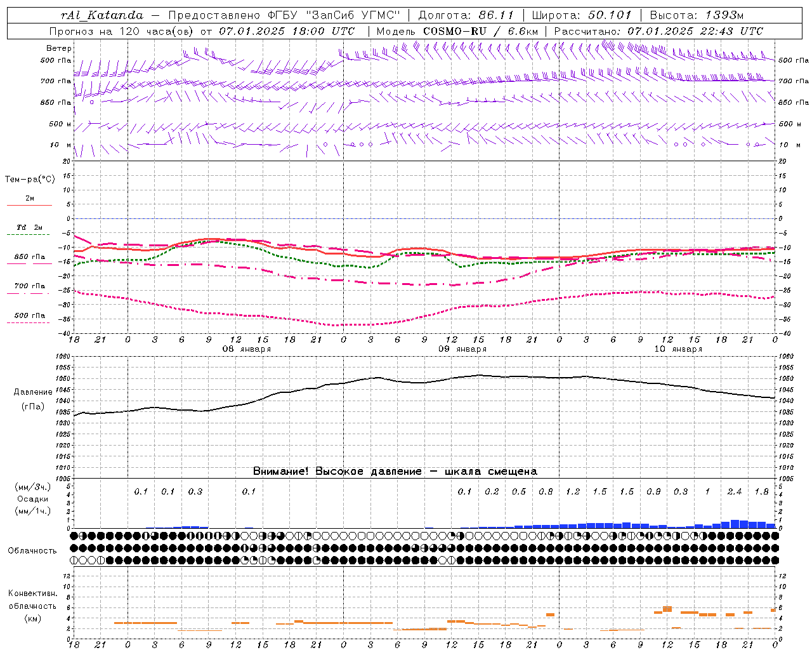Click the '500 м' wind level label on left
Screen dimensions: 812x650
60,124
